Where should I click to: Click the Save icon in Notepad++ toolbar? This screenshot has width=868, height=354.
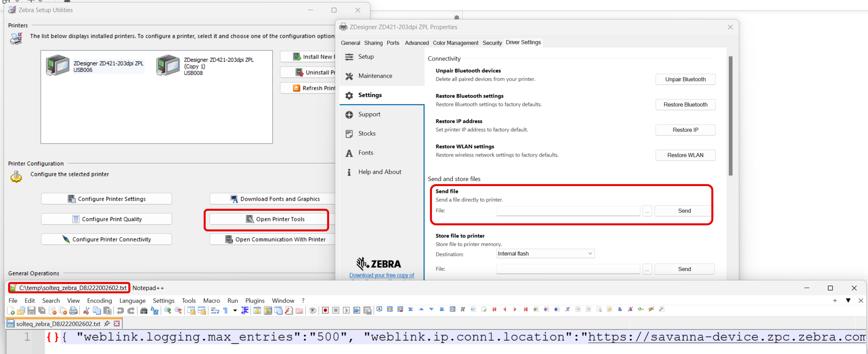[31, 311]
